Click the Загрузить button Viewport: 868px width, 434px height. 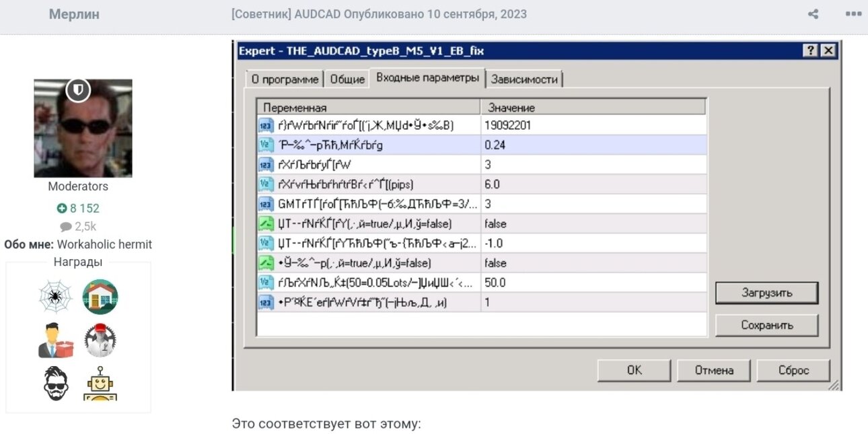click(x=766, y=293)
